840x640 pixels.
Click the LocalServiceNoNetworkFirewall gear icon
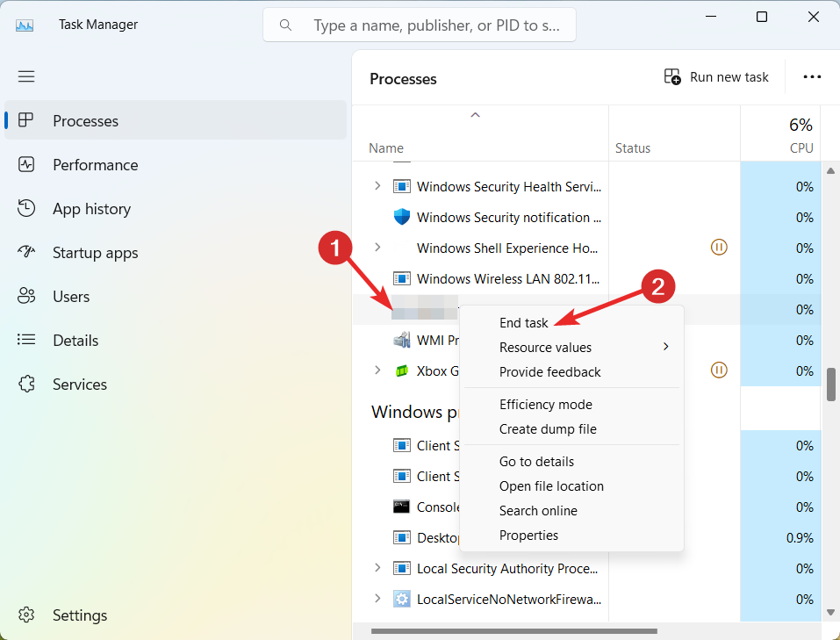click(x=402, y=599)
